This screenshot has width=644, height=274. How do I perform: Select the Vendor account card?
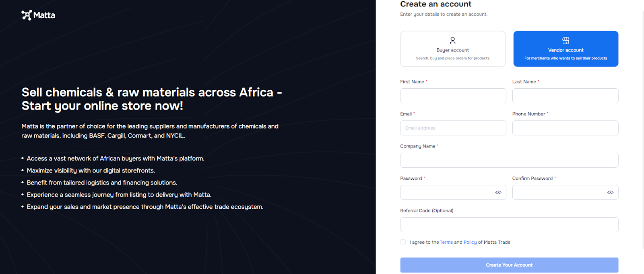(x=566, y=49)
